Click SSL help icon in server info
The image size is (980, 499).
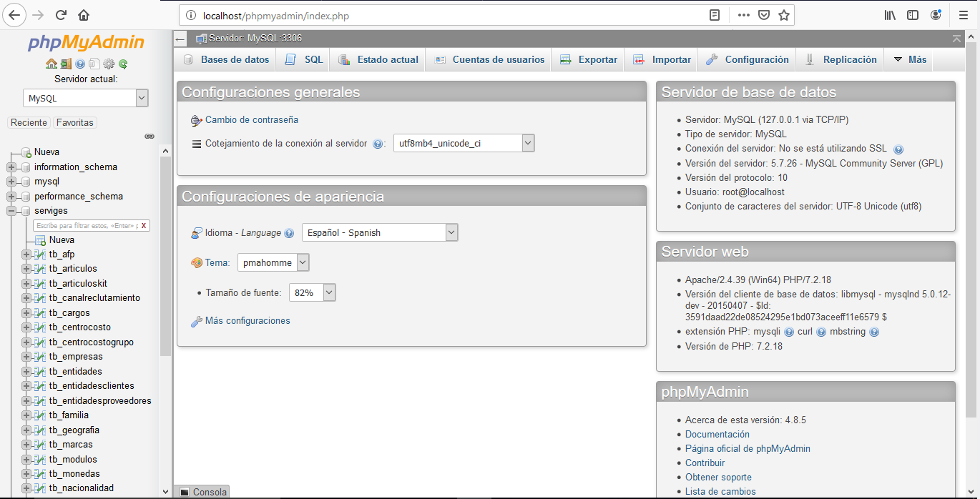898,149
